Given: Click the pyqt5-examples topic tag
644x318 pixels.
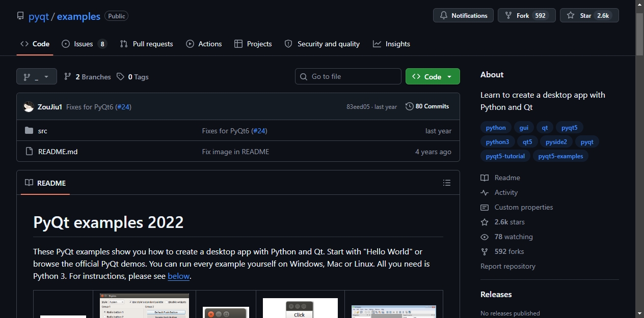Looking at the screenshot, I should [x=560, y=156].
